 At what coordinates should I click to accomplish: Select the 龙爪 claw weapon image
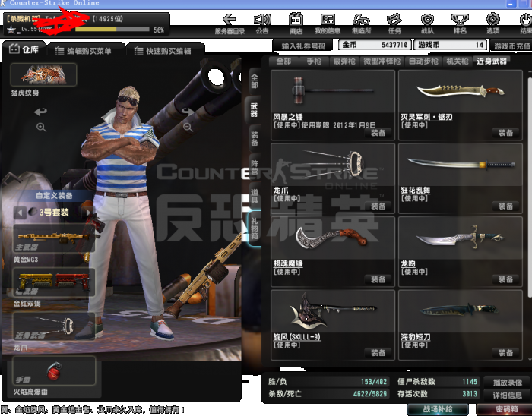pos(333,165)
